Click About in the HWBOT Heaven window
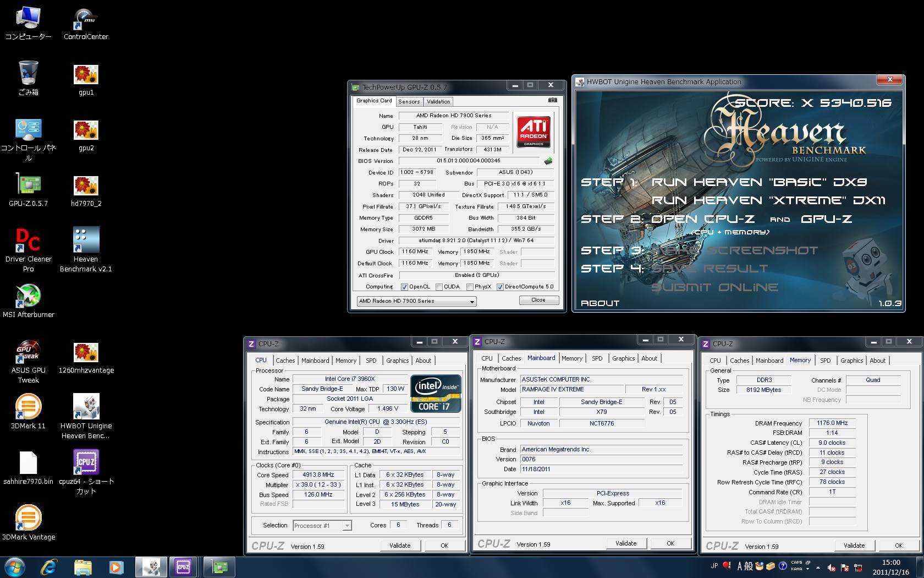Image resolution: width=924 pixels, height=578 pixels. [x=600, y=303]
